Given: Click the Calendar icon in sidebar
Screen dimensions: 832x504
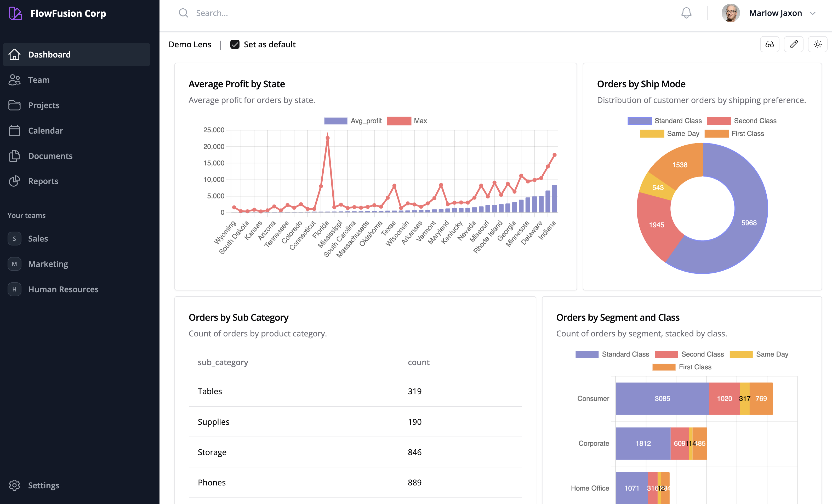Looking at the screenshot, I should [x=14, y=131].
